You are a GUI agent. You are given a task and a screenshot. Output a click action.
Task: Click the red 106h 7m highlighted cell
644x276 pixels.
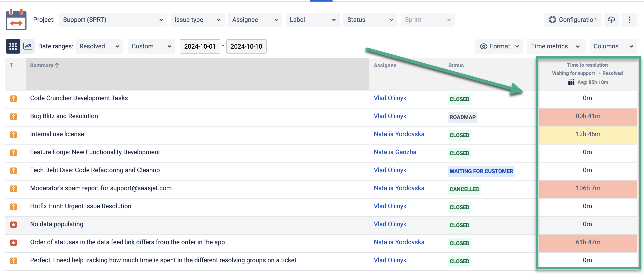pos(588,188)
